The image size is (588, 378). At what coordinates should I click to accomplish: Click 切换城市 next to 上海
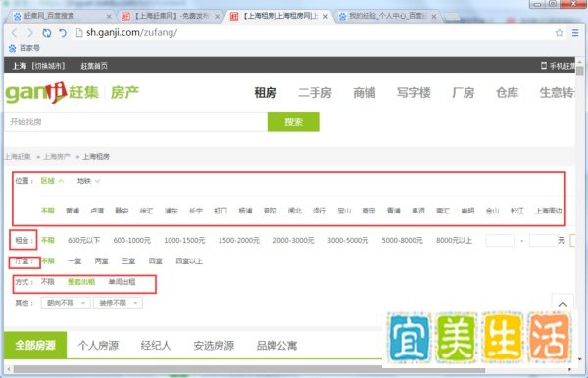point(48,66)
